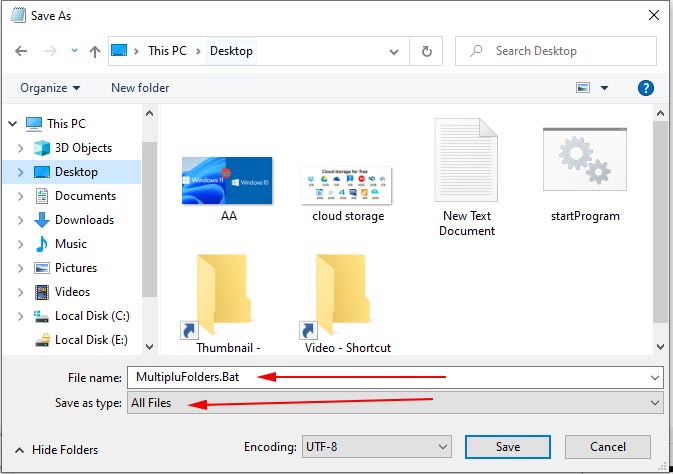Click navigation pane scroll down arrow
Viewport: 673px width, 474px height.
click(x=149, y=346)
